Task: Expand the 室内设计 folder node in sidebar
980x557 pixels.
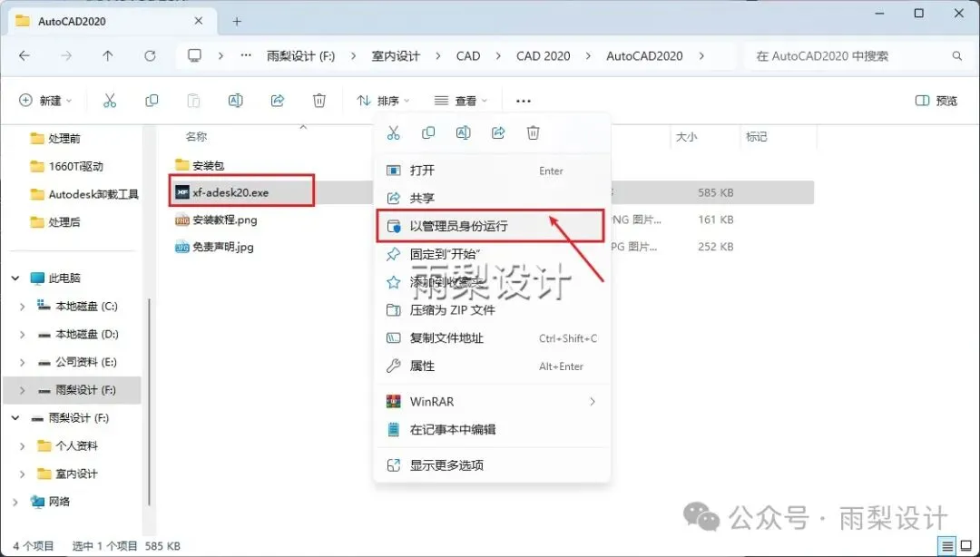Action: (x=23, y=474)
